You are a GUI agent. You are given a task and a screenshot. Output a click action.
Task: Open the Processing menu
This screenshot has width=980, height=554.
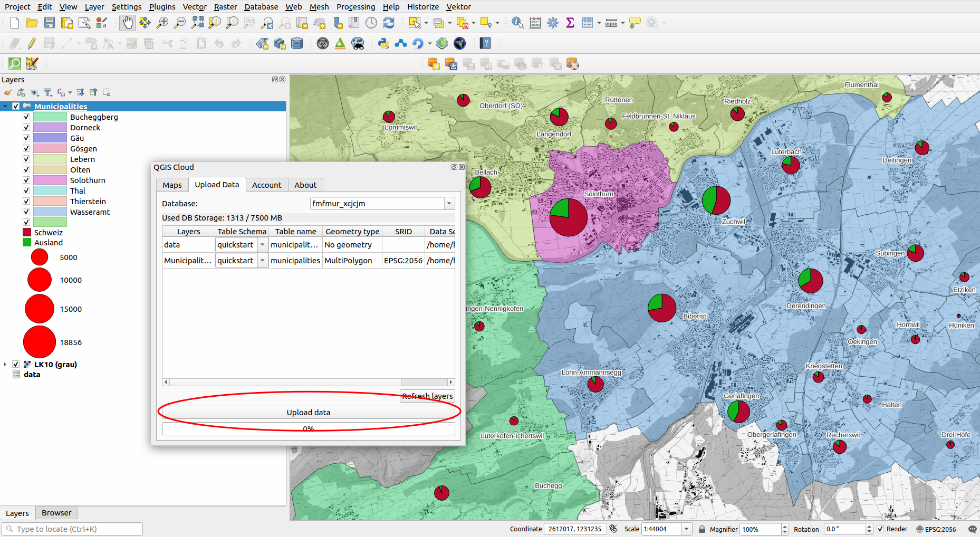coord(356,6)
